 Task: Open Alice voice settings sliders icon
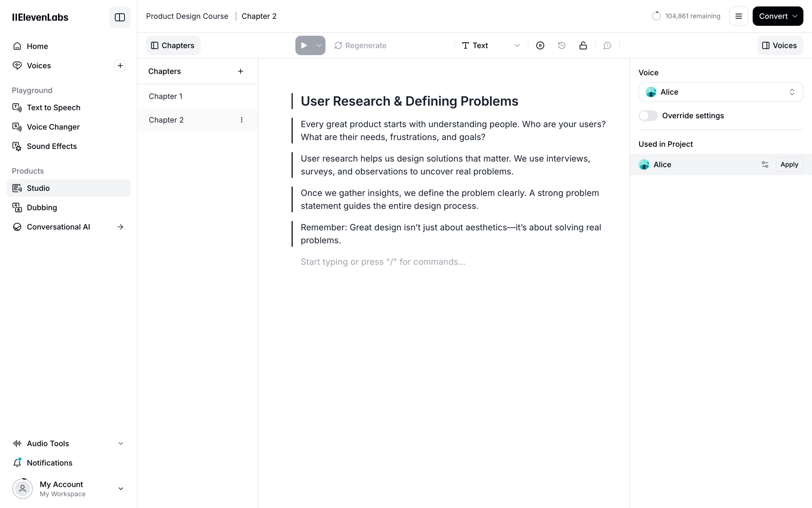point(765,164)
